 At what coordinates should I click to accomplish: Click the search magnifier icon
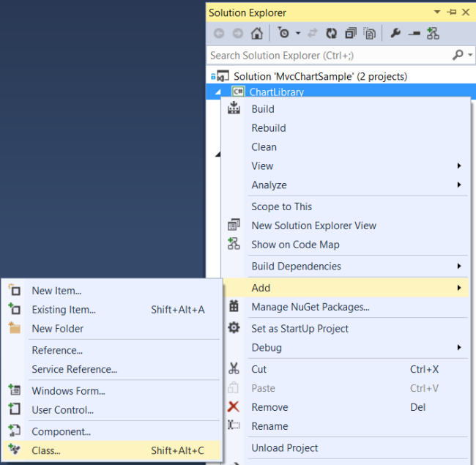(458, 55)
